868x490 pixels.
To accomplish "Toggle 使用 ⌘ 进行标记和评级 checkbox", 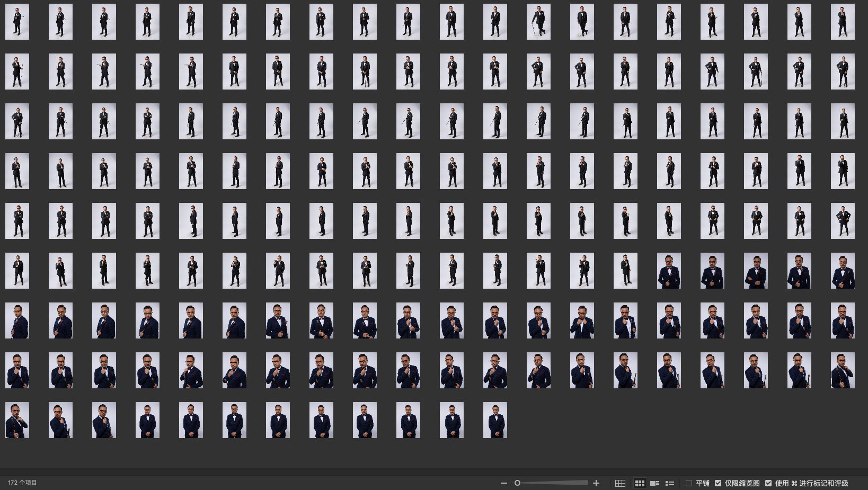I will 768,483.
